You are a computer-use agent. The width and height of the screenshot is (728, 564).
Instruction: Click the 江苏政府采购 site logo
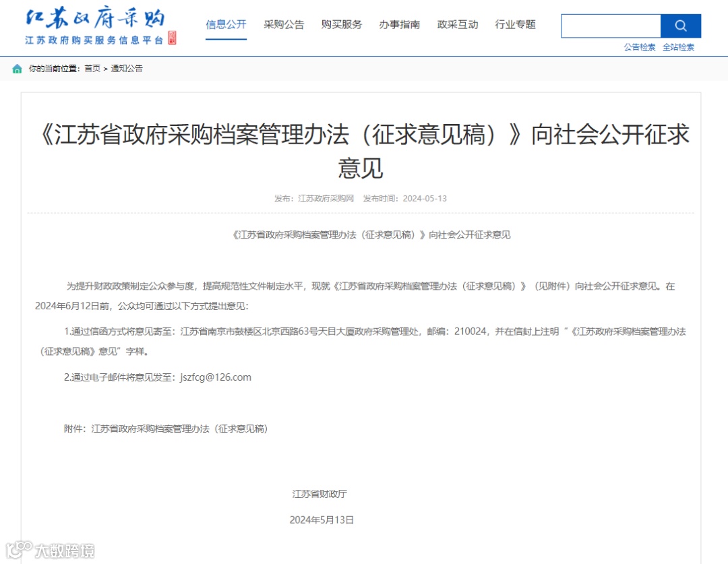[x=96, y=19]
